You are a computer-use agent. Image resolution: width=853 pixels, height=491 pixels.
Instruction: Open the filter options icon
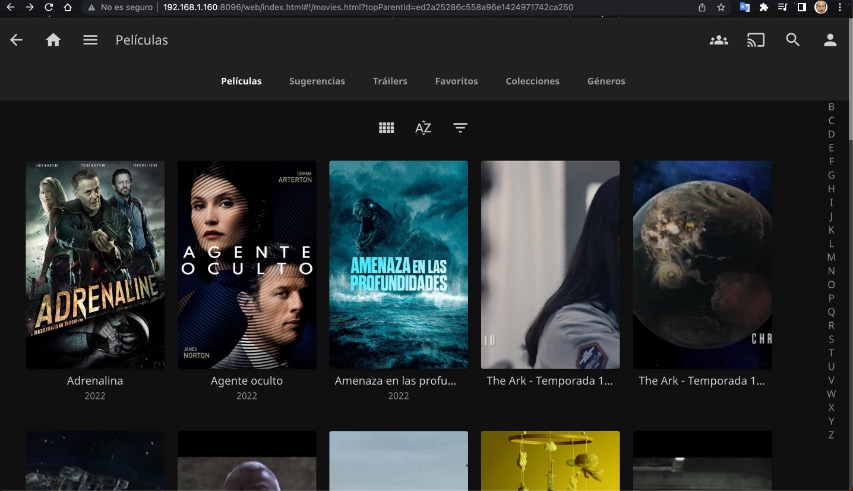[x=460, y=128]
